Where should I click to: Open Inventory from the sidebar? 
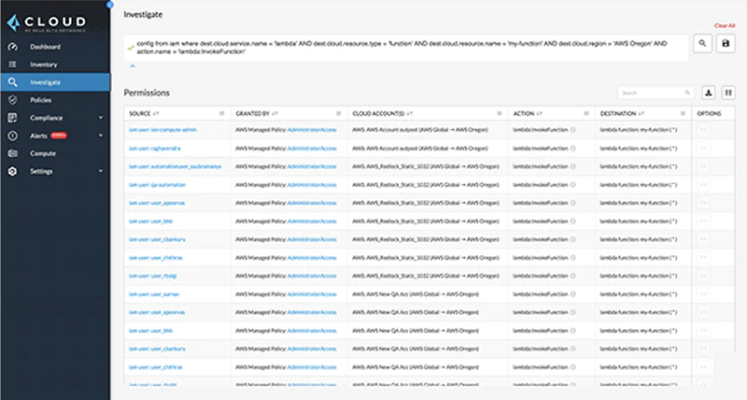click(43, 64)
